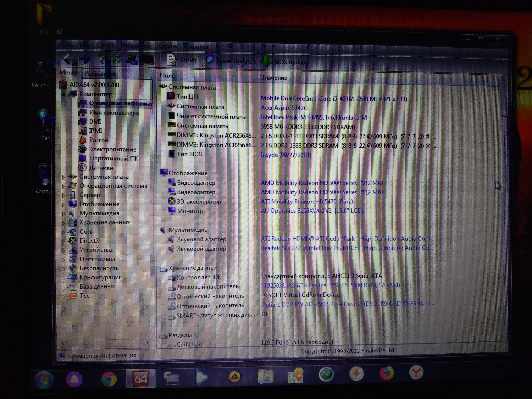532x399 pixels.
Task: Open the Избранное menu in the menu bar
Action: pyautogui.click(x=136, y=46)
